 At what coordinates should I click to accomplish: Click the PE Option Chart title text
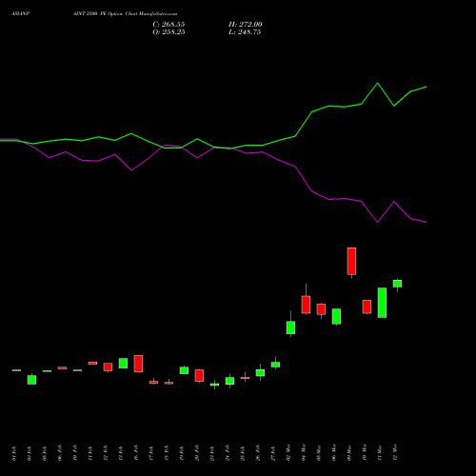click(125, 14)
